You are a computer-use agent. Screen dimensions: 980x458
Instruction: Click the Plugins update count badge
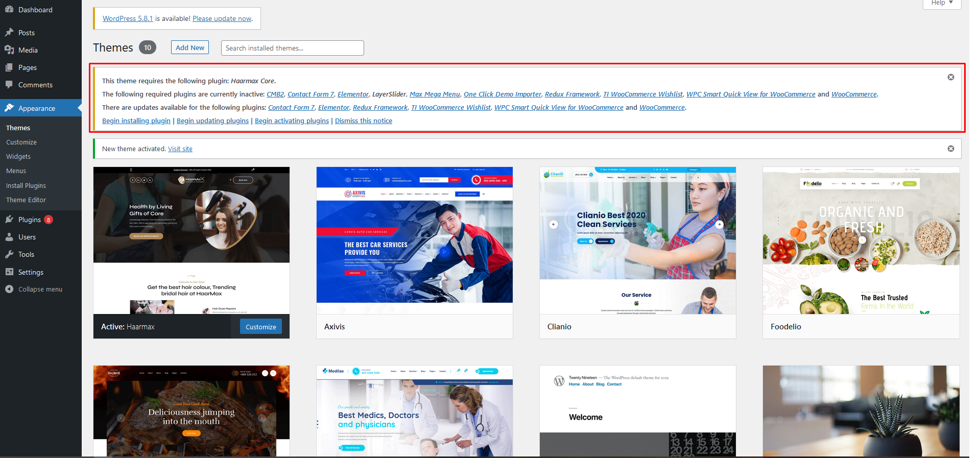[x=49, y=220]
